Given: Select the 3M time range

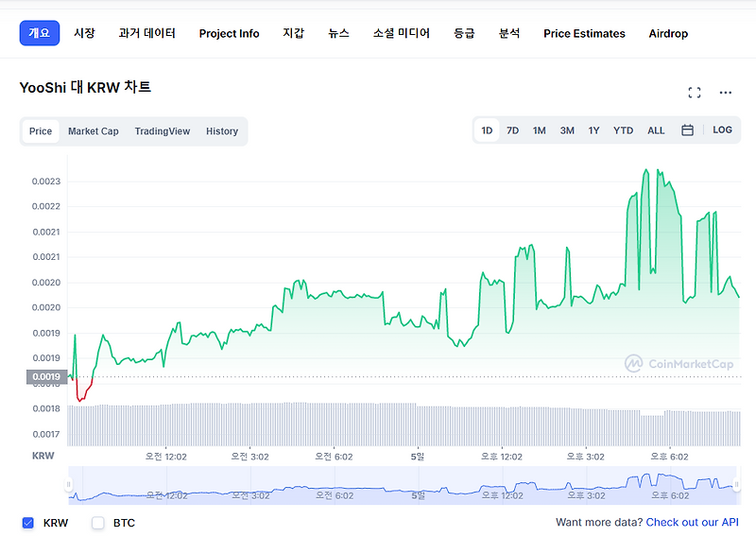Looking at the screenshot, I should tap(567, 130).
